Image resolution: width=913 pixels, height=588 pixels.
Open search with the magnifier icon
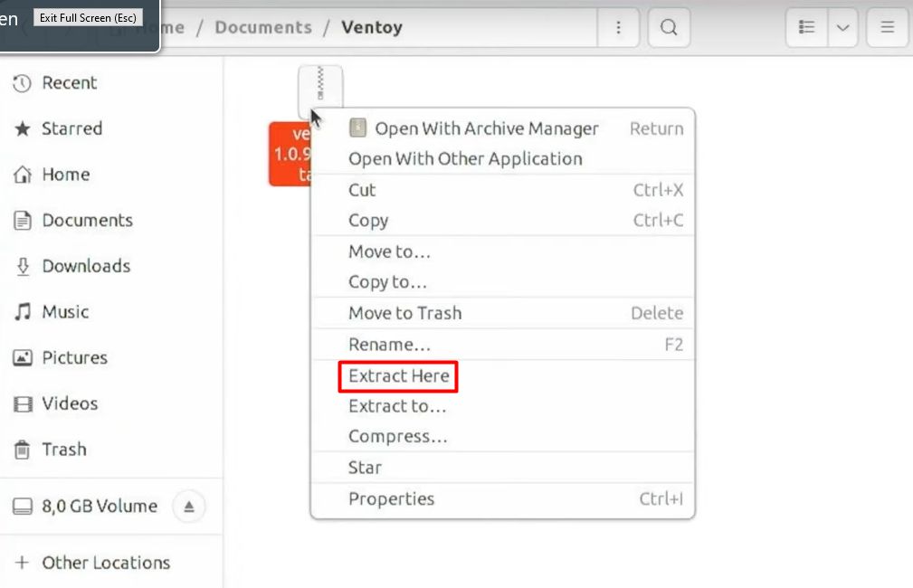(668, 27)
